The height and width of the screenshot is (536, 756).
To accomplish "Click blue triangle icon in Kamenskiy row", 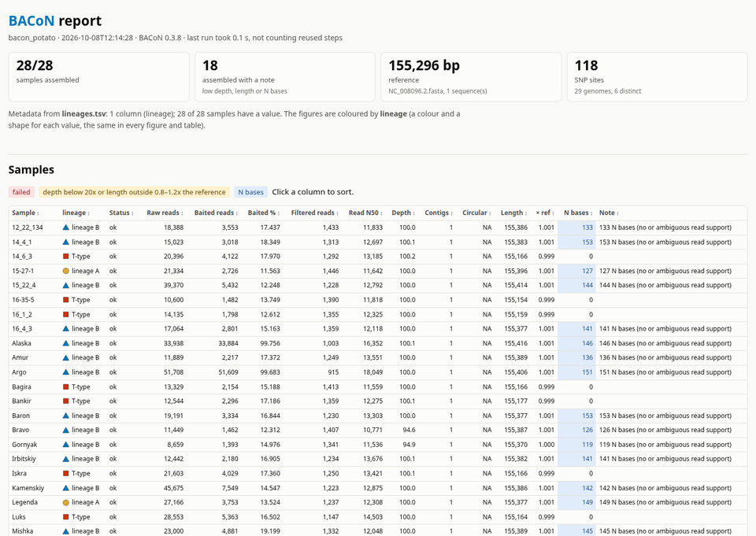I will pyautogui.click(x=66, y=488).
